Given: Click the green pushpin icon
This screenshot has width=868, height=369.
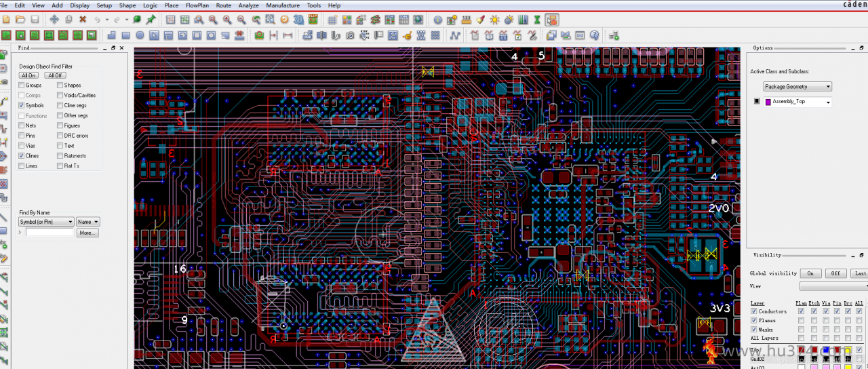Looking at the screenshot, I should tap(151, 20).
